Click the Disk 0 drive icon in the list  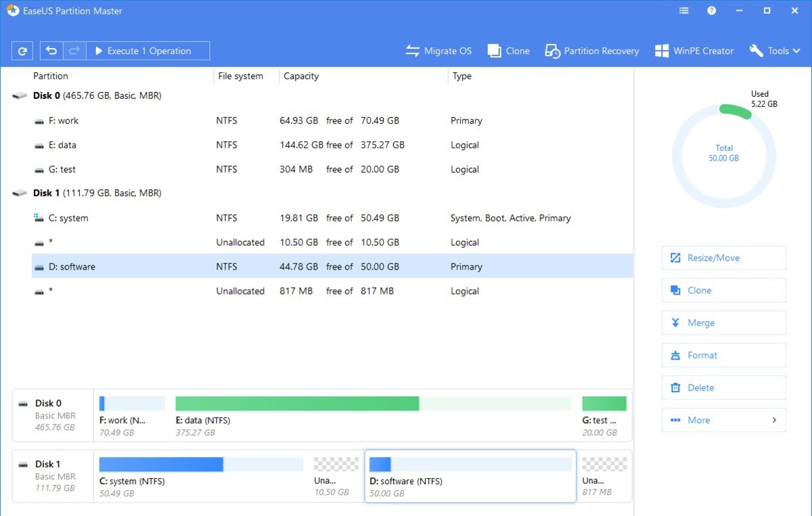tap(20, 95)
